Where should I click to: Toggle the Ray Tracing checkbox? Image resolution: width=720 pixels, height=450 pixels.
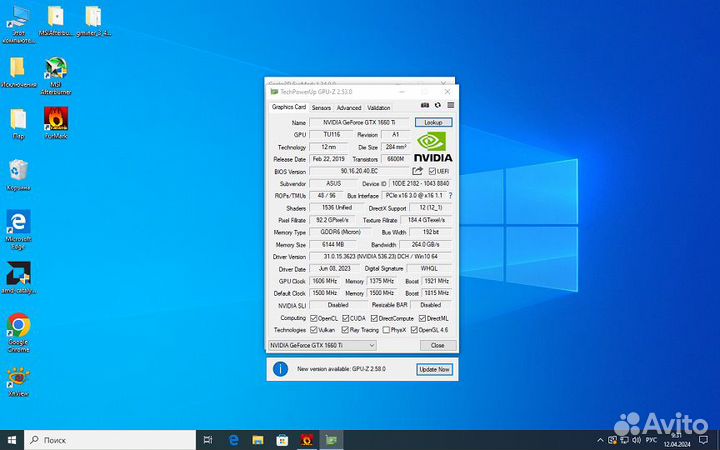click(x=345, y=330)
